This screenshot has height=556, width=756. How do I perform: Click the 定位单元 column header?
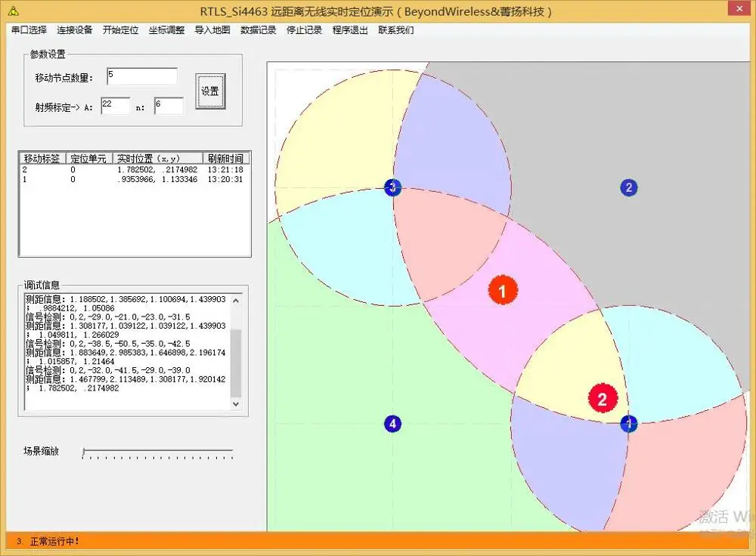[x=88, y=158]
